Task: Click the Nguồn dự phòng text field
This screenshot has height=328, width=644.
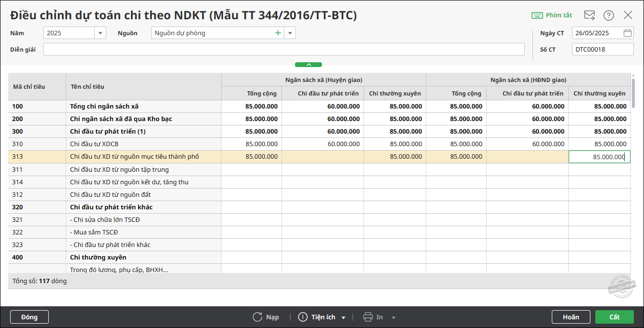Action: click(212, 33)
